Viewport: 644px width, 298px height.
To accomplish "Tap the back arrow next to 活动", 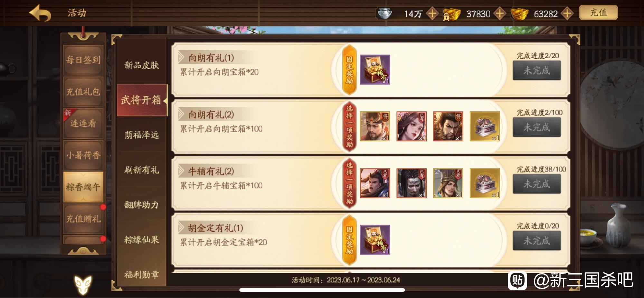I will tap(40, 13).
